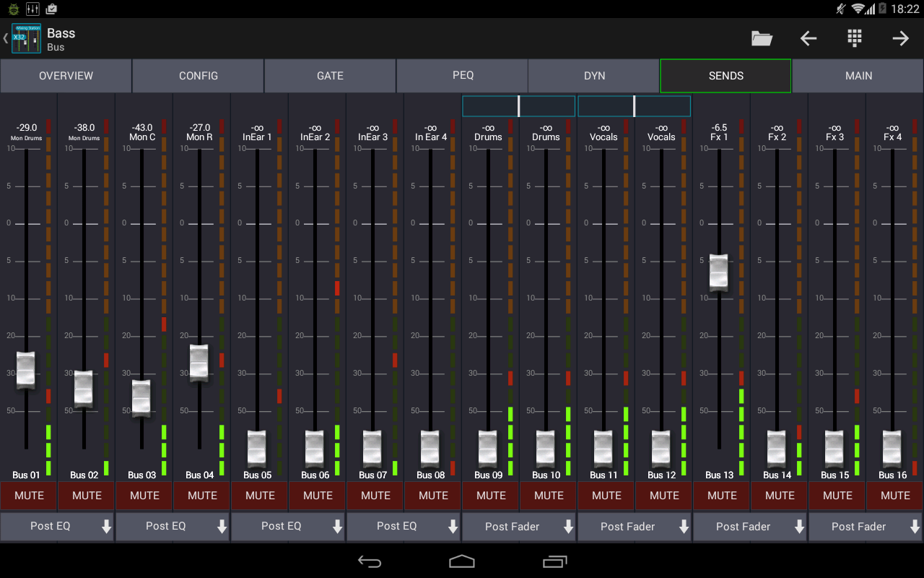Open the scenes folder icon
The image size is (924, 578).
tap(762, 38)
